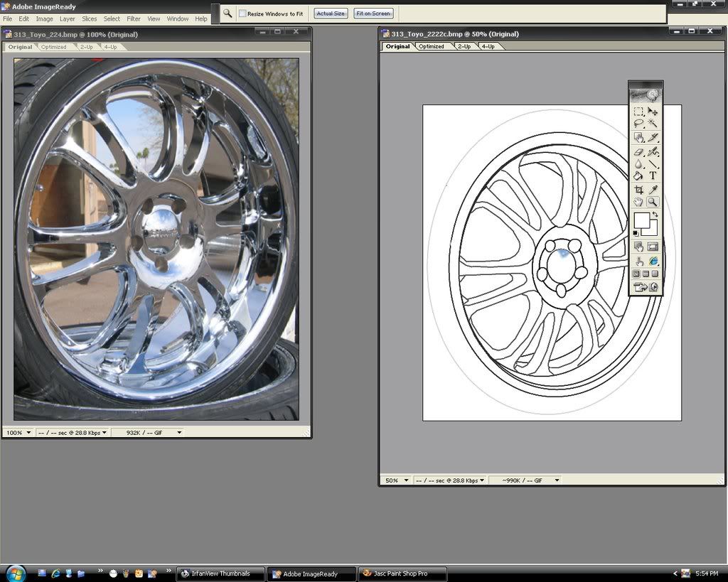Select the Rectangular Marquee tool

pos(638,112)
